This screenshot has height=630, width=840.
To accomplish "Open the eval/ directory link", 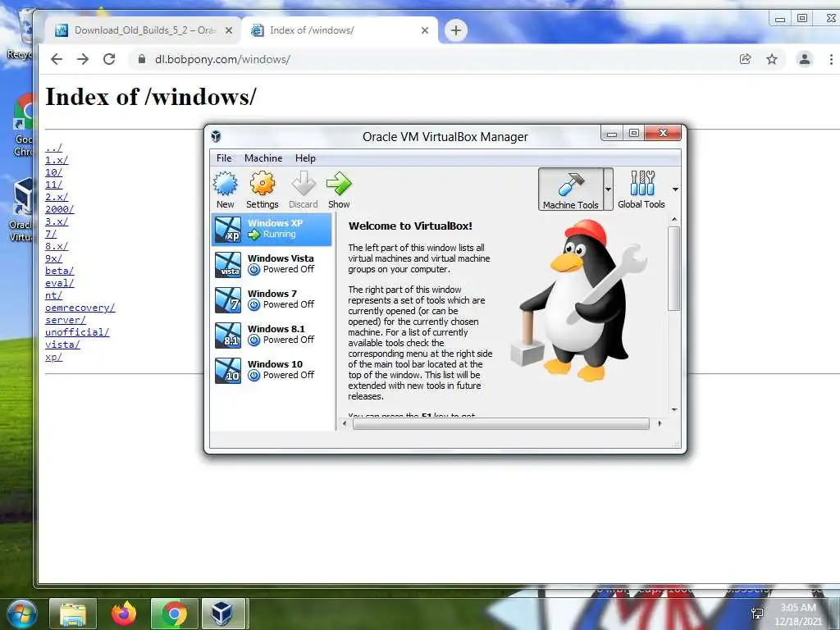I will (x=59, y=283).
